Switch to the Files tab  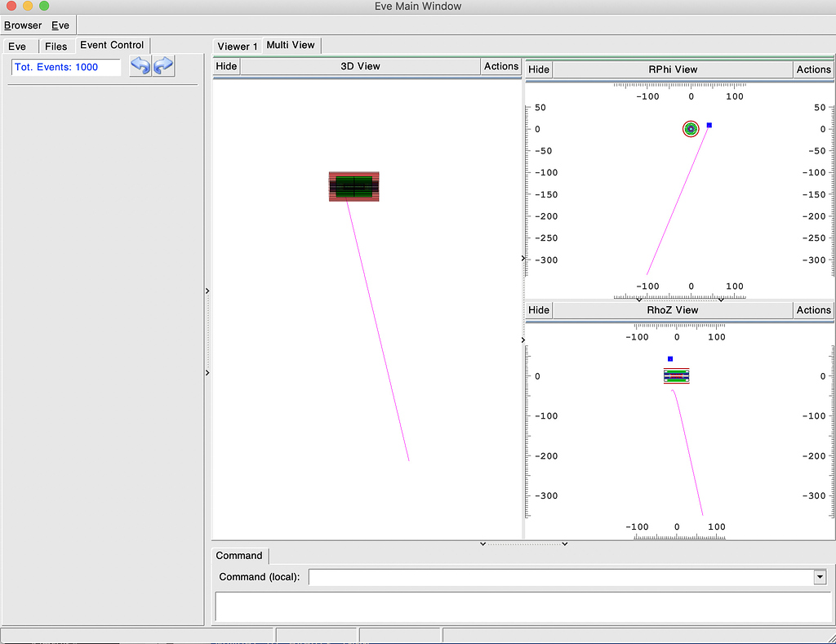point(56,46)
